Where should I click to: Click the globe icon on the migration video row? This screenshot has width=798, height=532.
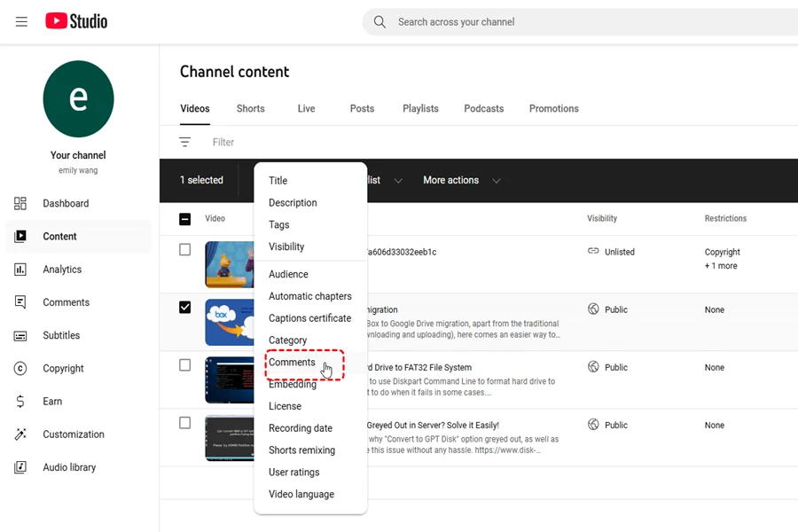pyautogui.click(x=593, y=309)
